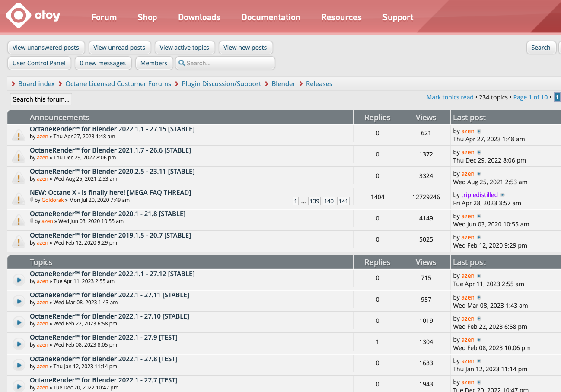Screen dimensions: 561x392
Task: View latest post icon for Apr 11, 2023 topic
Action: (x=479, y=276)
